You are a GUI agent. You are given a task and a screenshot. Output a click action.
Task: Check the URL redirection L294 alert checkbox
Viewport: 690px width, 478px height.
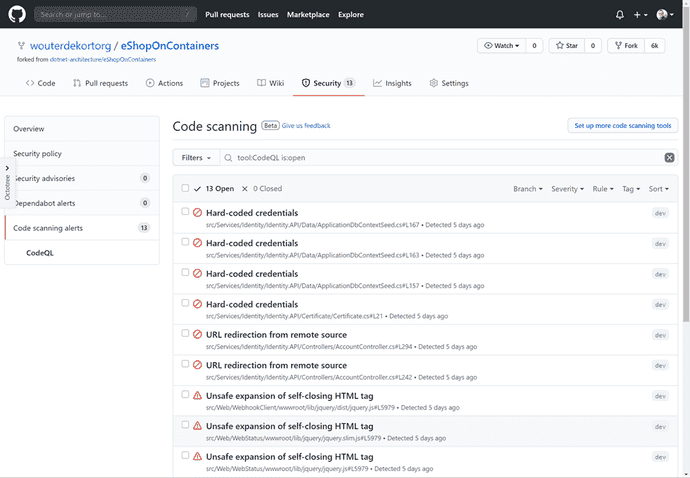pos(185,333)
